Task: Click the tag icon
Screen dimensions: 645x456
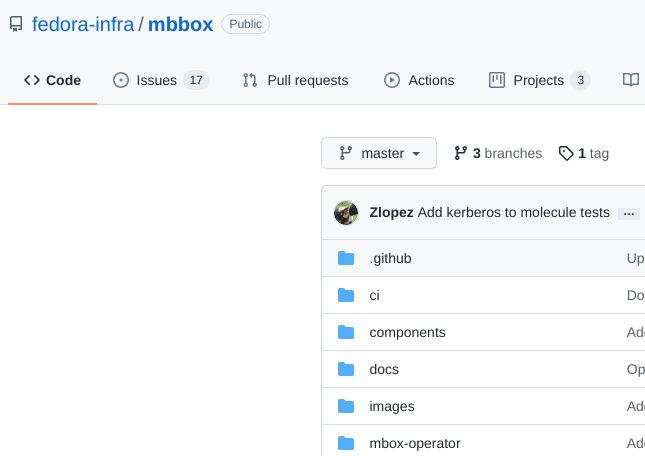Action: click(566, 153)
